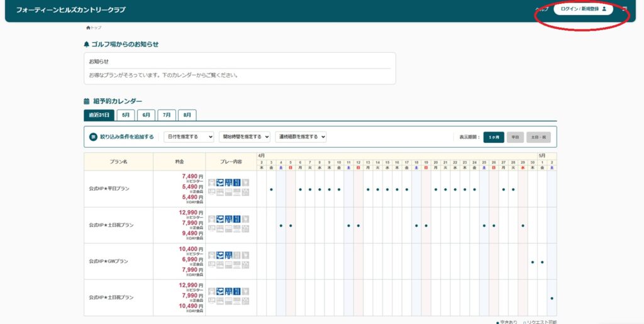Expand the 開始時間を指定する dropdown
Image resolution: width=644 pixels, height=324 pixels.
[x=245, y=137]
